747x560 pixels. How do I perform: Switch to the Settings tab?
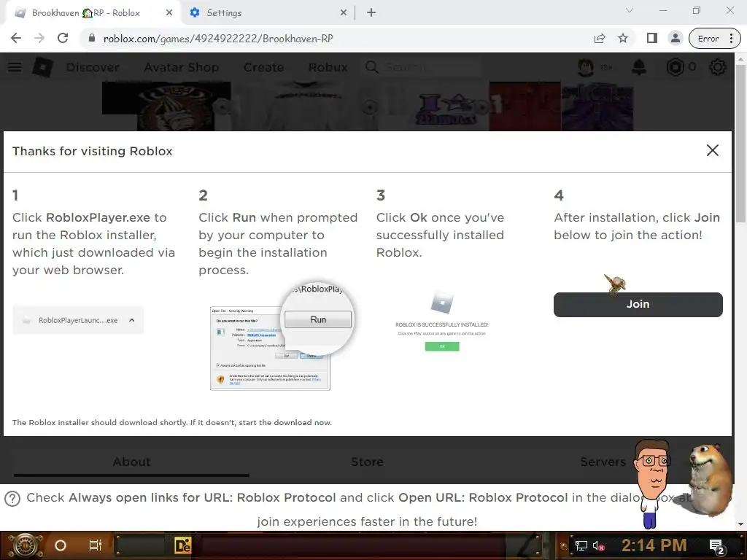pyautogui.click(x=268, y=13)
